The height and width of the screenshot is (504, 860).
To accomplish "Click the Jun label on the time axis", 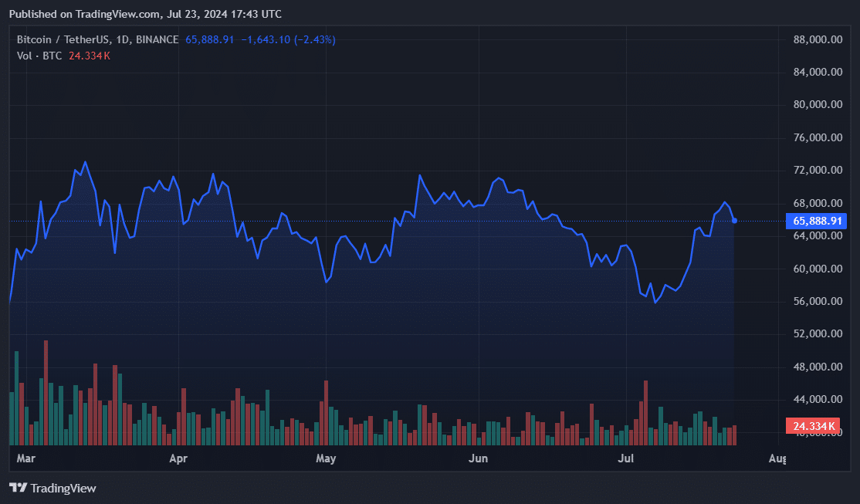I will [479, 458].
